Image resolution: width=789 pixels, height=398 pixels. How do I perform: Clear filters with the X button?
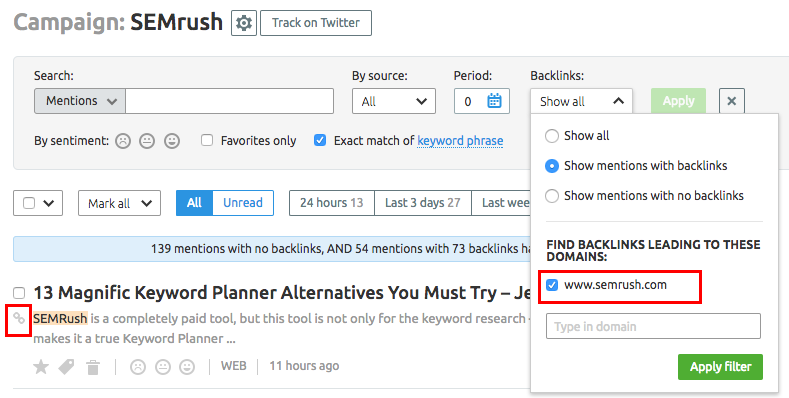[732, 101]
